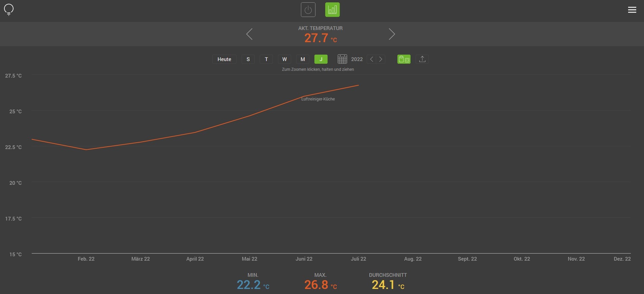Open the hamburger menu
Image resolution: width=644 pixels, height=294 pixels.
(x=632, y=10)
